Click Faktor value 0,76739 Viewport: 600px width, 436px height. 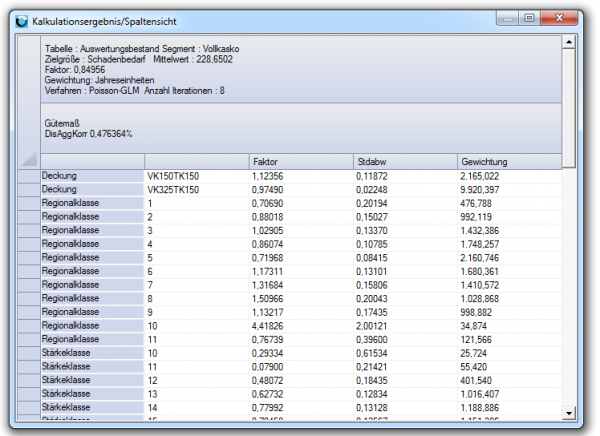coord(267,340)
